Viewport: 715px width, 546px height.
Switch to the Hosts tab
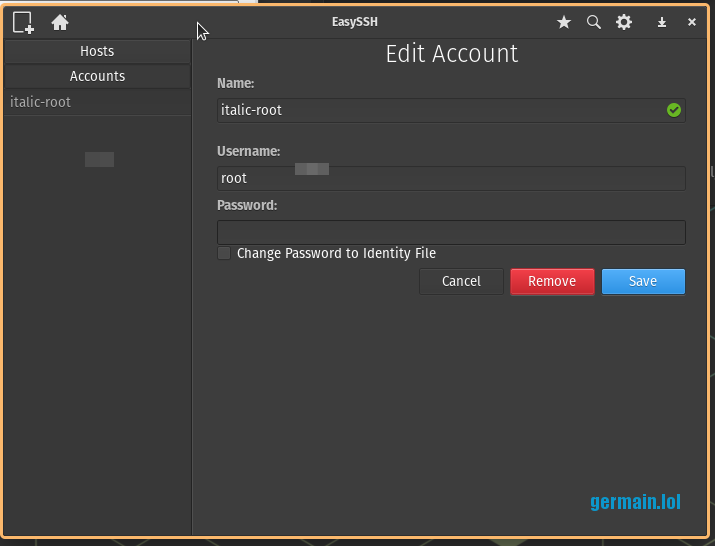point(97,51)
